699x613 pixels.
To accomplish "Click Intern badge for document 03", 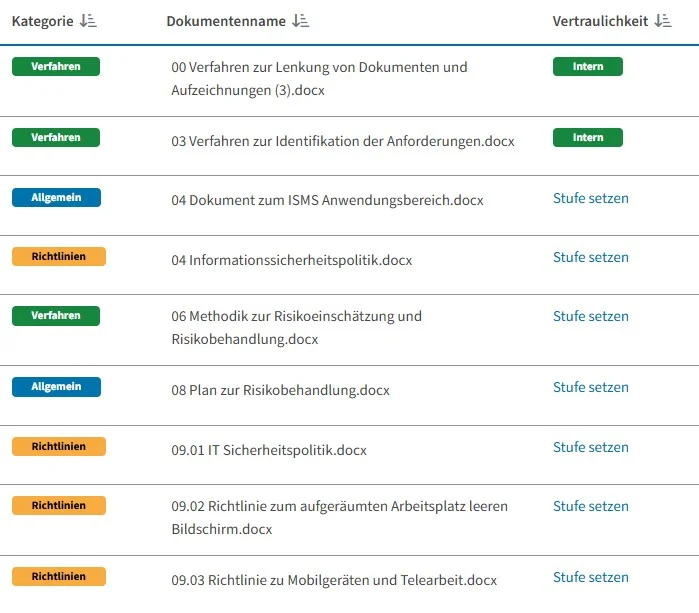I will tap(587, 137).
